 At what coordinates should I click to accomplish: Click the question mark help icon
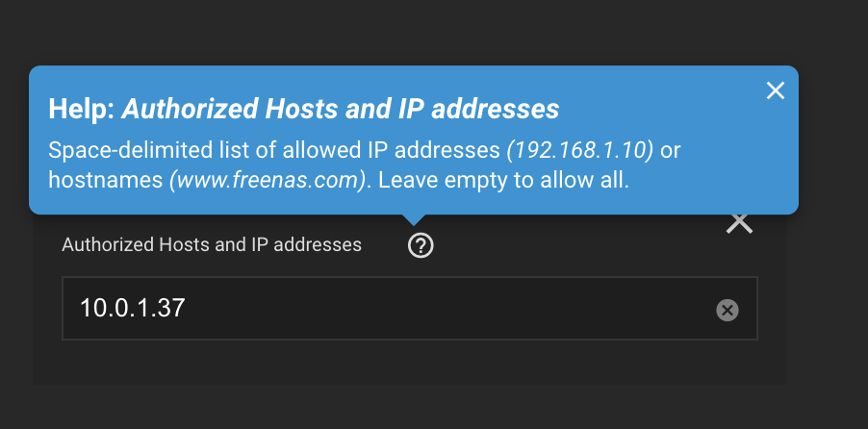pos(421,245)
